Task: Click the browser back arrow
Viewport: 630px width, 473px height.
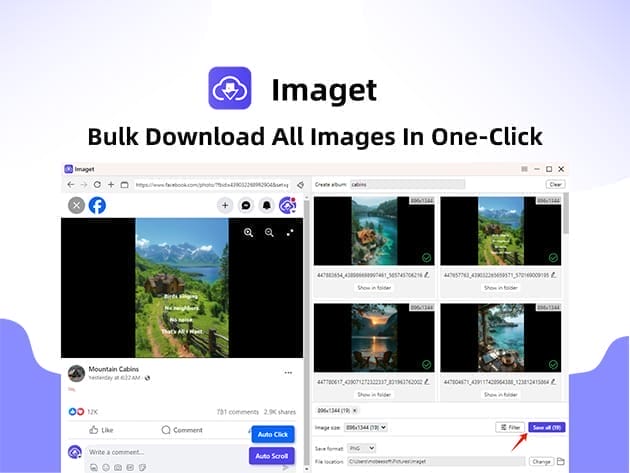Action: coord(70,185)
